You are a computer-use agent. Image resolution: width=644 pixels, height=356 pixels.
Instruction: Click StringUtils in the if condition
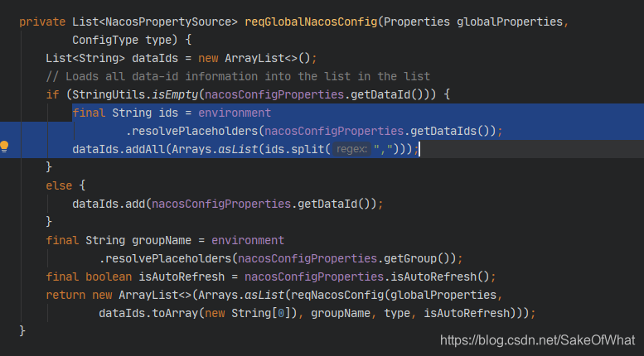109,94
